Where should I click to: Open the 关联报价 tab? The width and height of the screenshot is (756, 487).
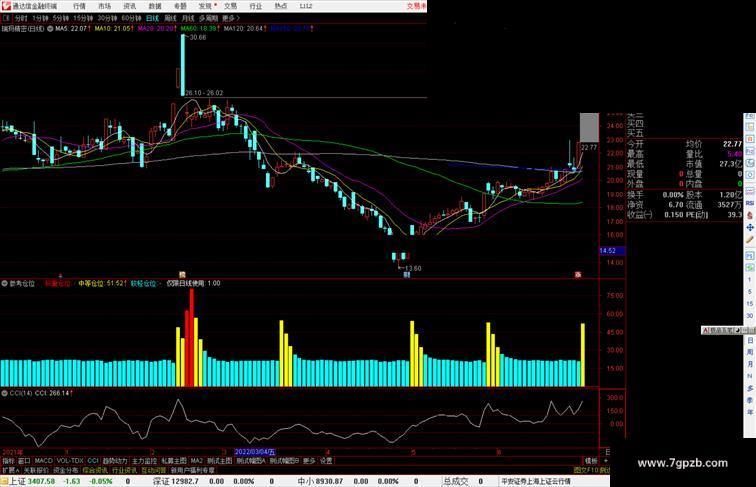(36, 470)
